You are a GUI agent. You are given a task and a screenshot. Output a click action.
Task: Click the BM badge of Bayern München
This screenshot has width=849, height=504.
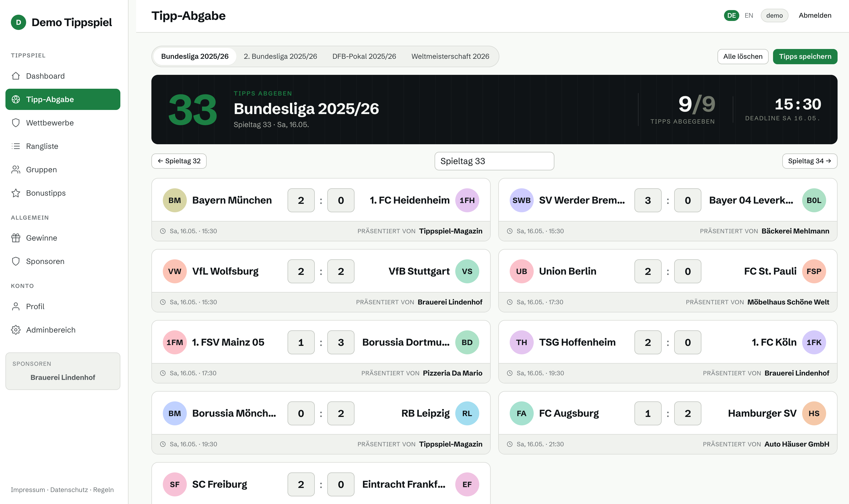[175, 200]
